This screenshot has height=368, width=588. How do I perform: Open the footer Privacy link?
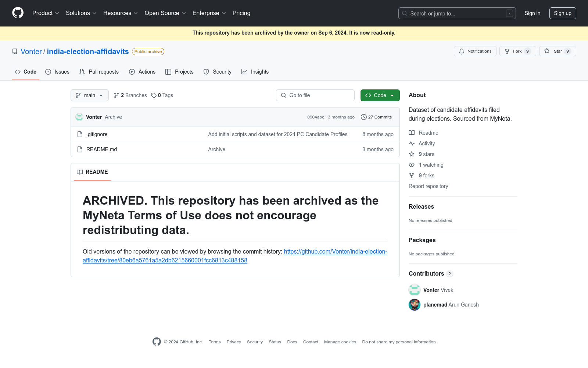pos(234,342)
